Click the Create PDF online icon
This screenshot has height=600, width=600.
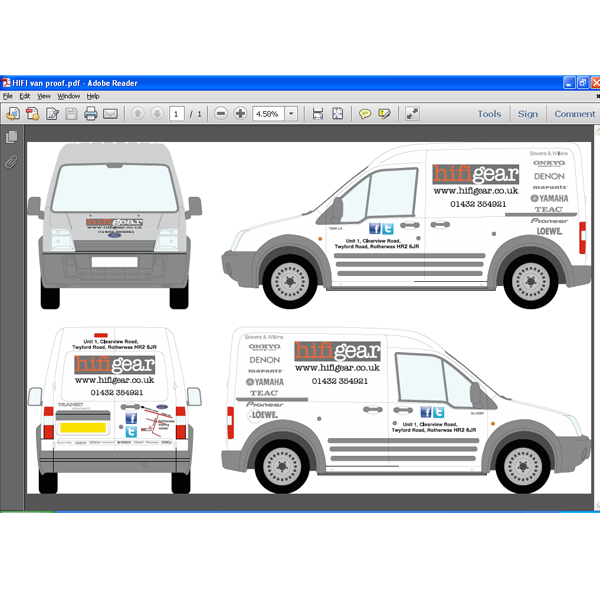13,114
